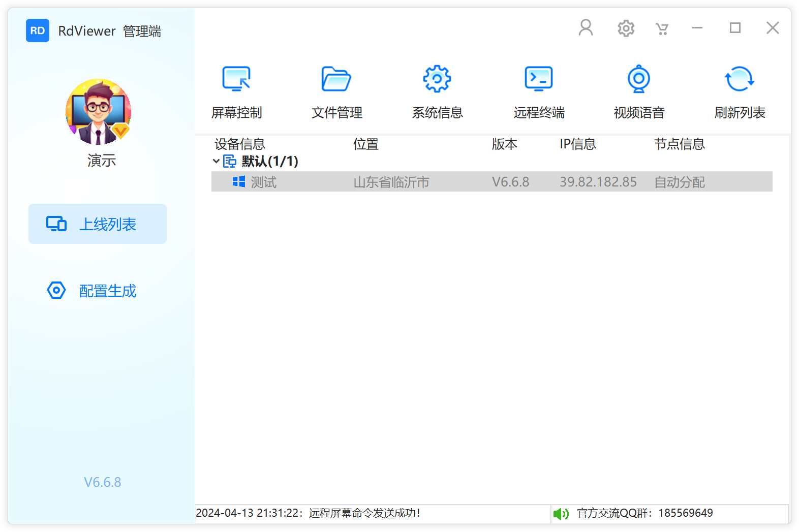Click the 位置 column header

(x=366, y=144)
